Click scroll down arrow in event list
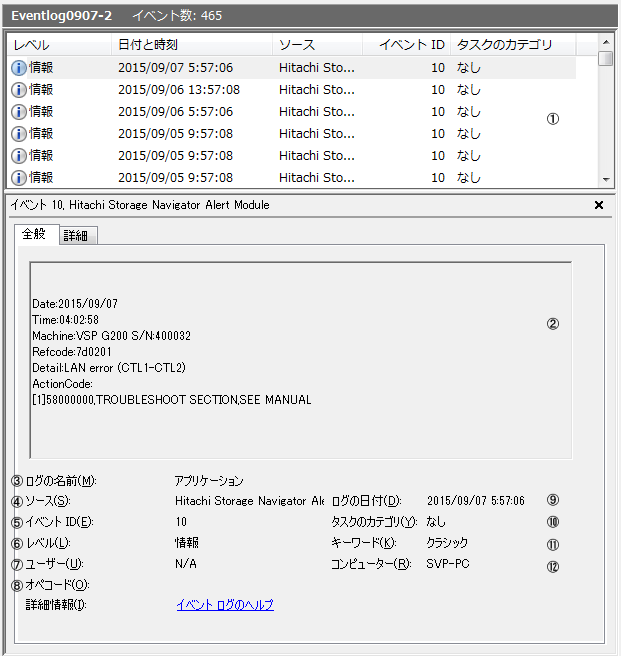The image size is (621, 656). pyautogui.click(x=606, y=180)
